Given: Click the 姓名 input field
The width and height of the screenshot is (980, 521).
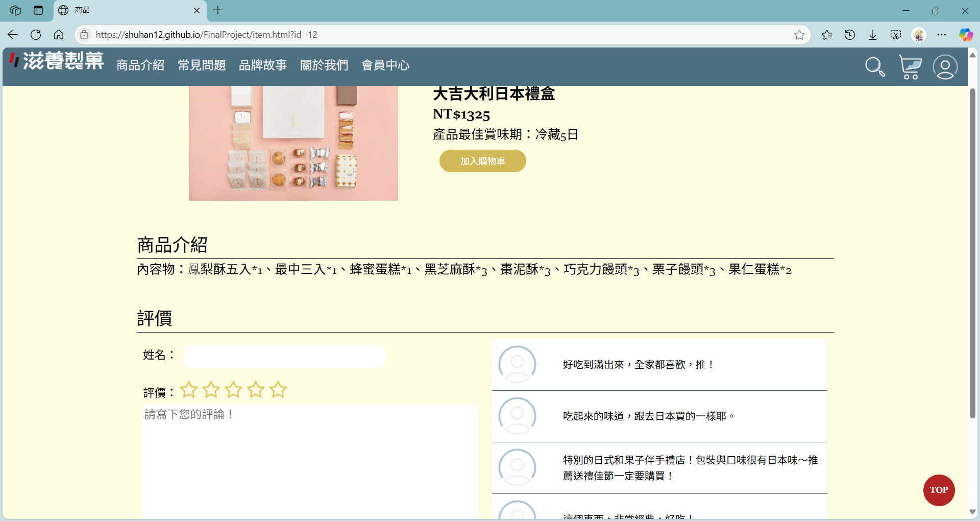Looking at the screenshot, I should [284, 356].
